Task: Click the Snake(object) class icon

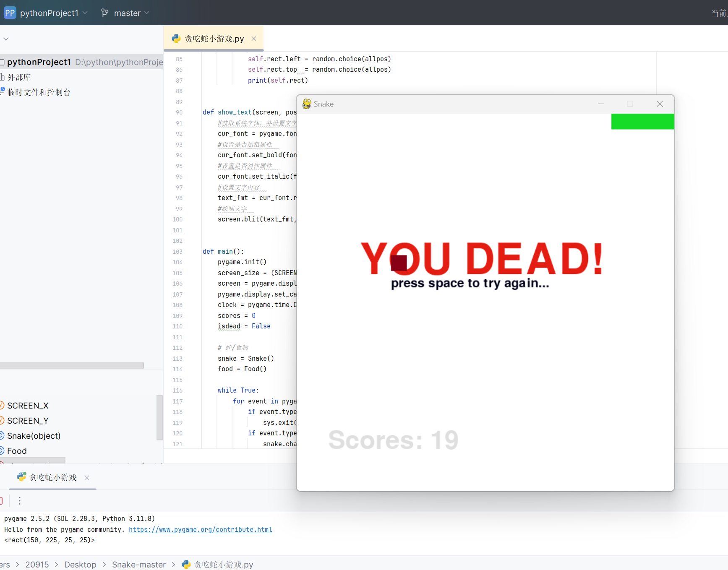Action: 2,436
